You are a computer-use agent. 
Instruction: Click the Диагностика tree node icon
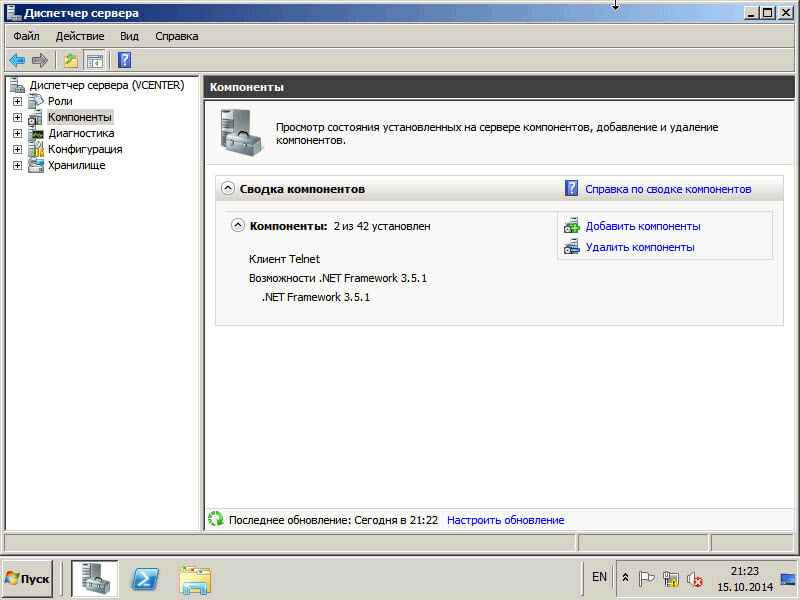click(36, 134)
